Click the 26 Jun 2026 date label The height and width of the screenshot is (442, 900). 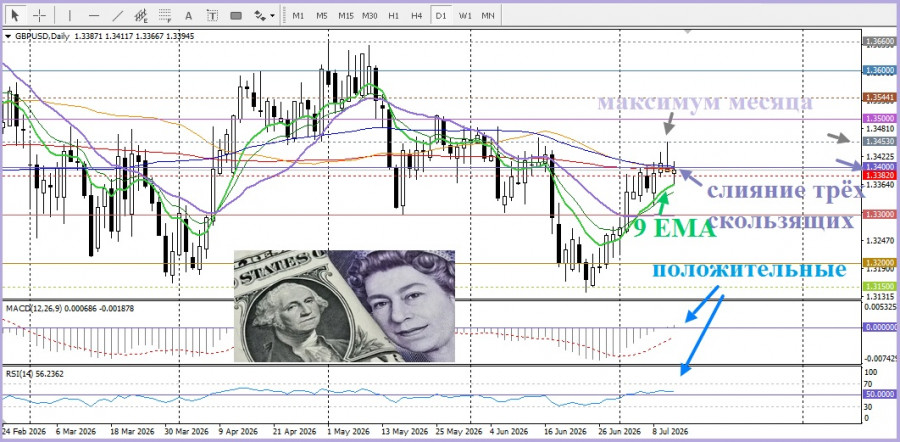point(620,431)
